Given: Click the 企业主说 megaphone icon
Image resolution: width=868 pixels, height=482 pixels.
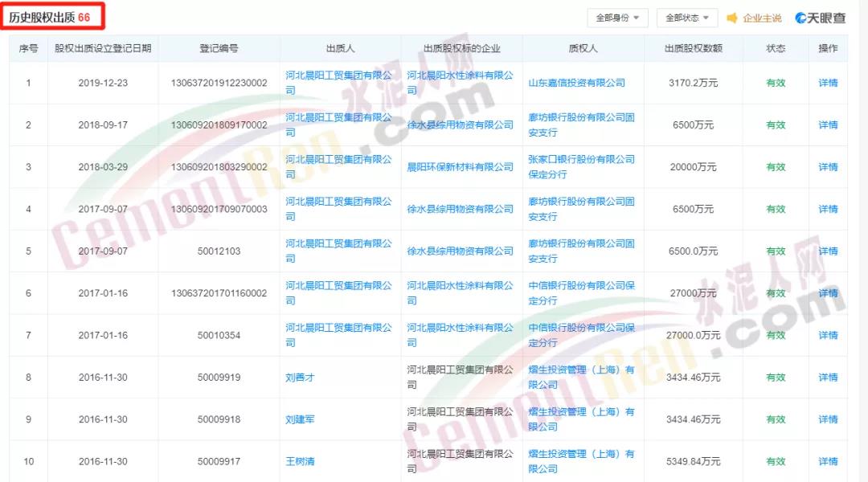Looking at the screenshot, I should [732, 18].
